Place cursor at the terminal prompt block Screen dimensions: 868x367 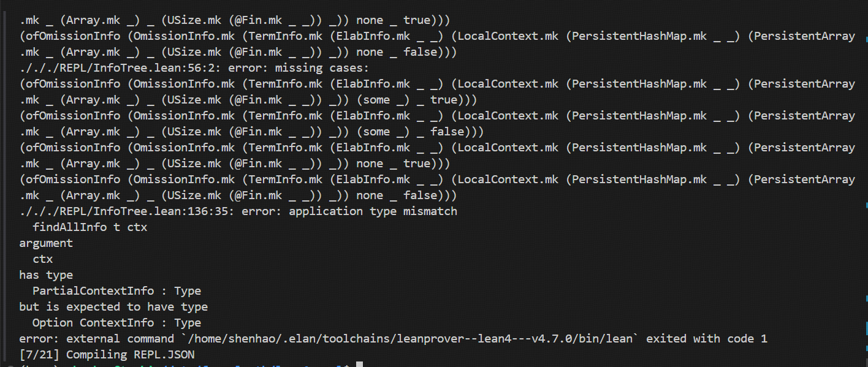pos(360,365)
